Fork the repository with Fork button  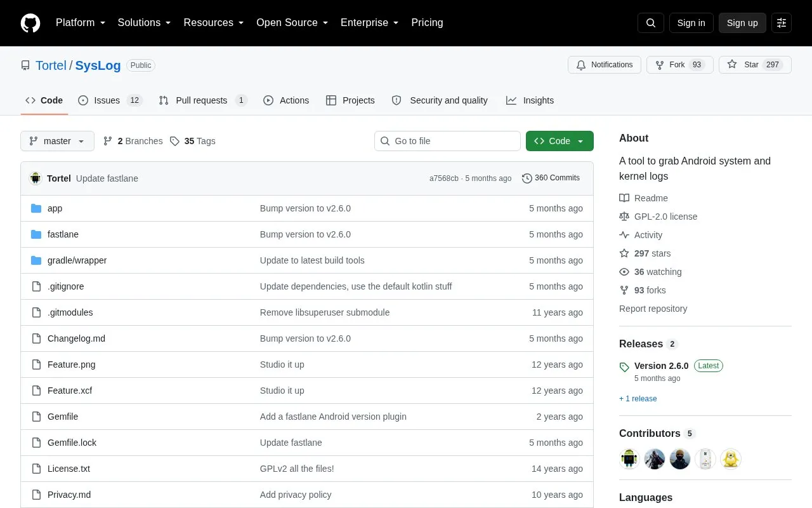pyautogui.click(x=680, y=65)
